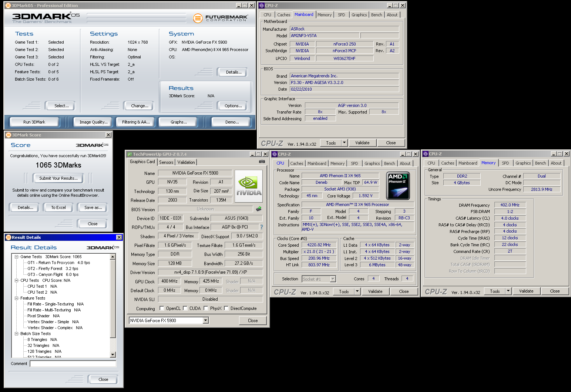Select Bench tab in CPU-Z Memory window
This screenshot has width=571, height=392.
pos(540,163)
